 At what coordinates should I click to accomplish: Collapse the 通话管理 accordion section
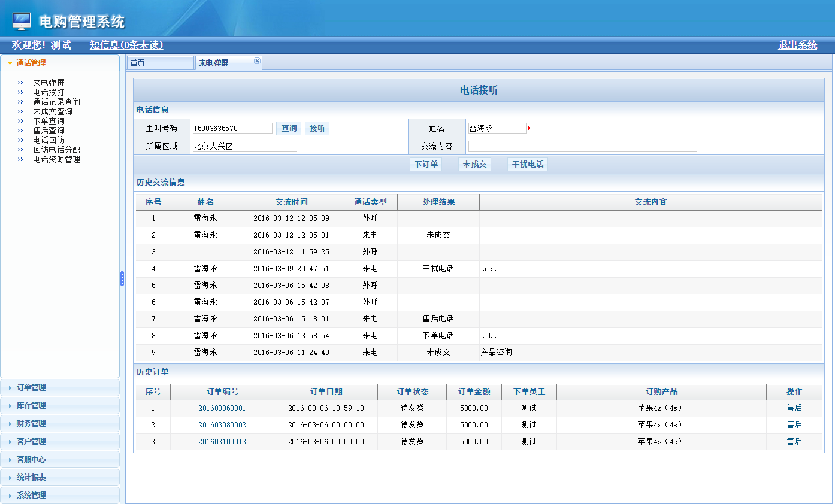(x=60, y=63)
